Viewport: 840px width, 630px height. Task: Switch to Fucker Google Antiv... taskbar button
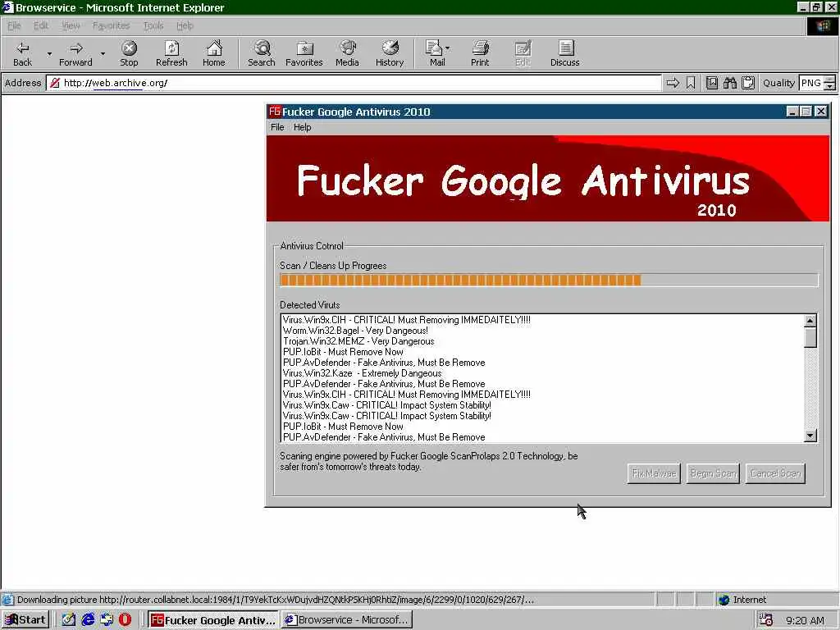213,620
